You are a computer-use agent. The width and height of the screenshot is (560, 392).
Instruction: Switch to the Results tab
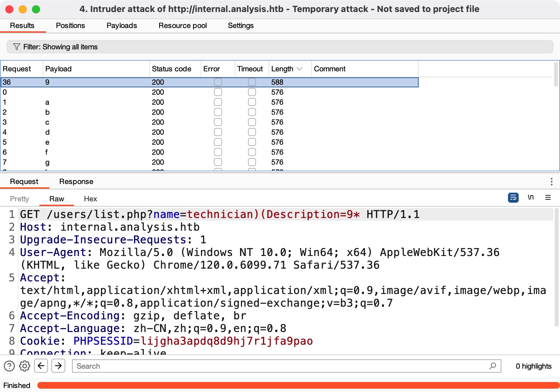[22, 26]
